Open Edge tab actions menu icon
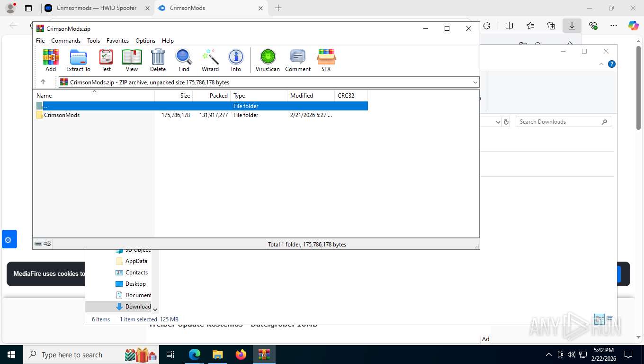644x364 pixels. coord(28,8)
